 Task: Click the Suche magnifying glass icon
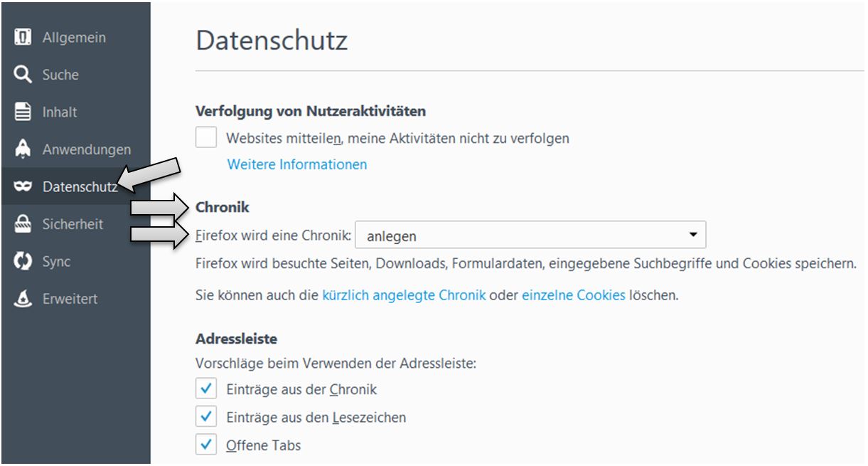[x=23, y=75]
